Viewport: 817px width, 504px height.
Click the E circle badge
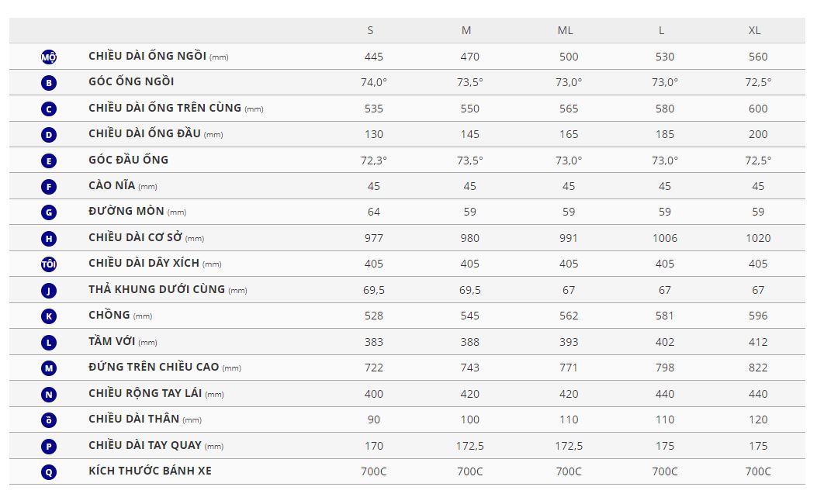(49, 161)
